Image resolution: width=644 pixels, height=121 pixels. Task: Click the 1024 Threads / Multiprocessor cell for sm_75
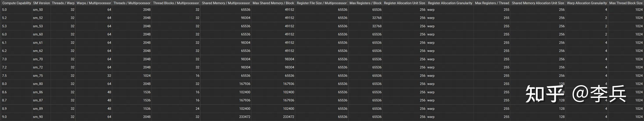click(147, 75)
